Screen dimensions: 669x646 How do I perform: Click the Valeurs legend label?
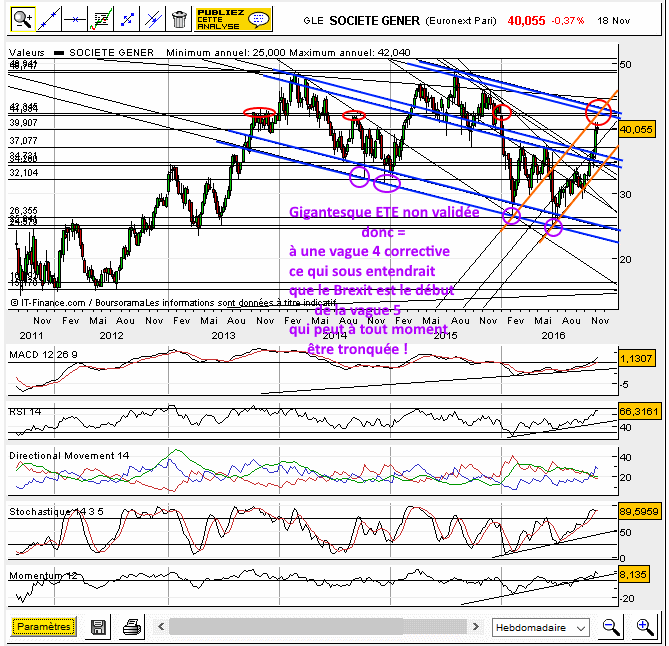click(27, 52)
